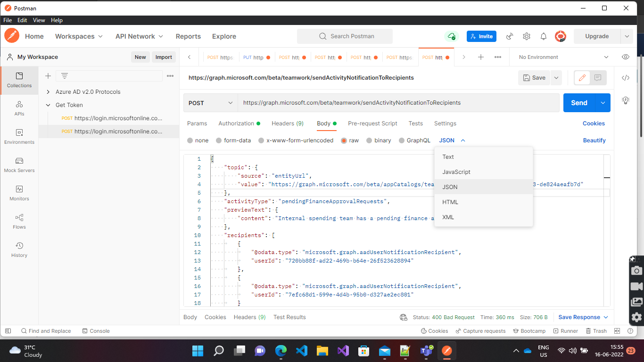Open the code snippet panel
The height and width of the screenshot is (362, 644).
click(626, 78)
